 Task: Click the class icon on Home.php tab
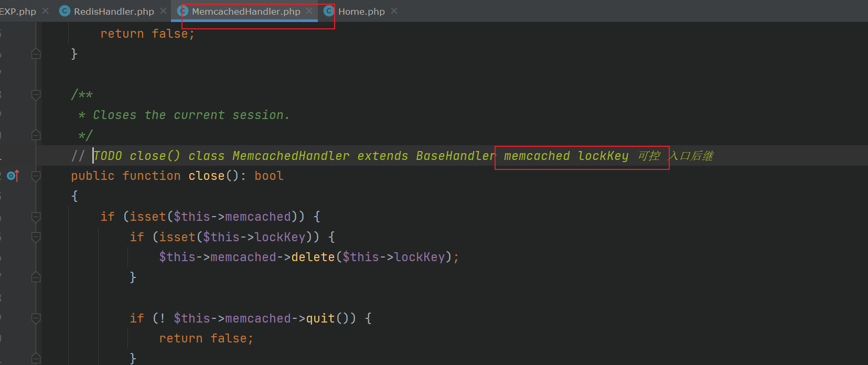tap(329, 11)
